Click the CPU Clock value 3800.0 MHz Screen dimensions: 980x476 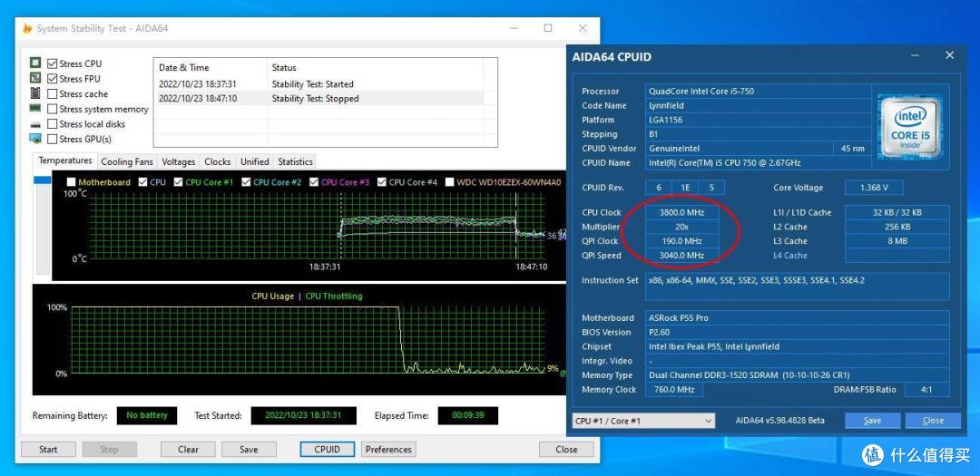(x=681, y=212)
